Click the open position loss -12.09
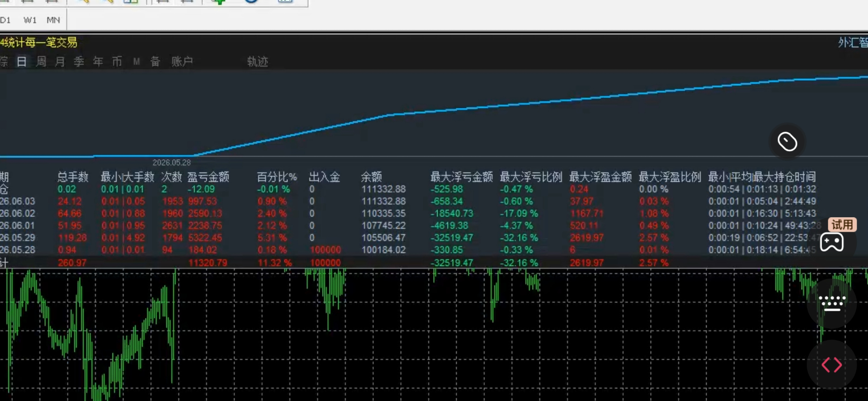Viewport: 868px width, 401px height. [201, 189]
